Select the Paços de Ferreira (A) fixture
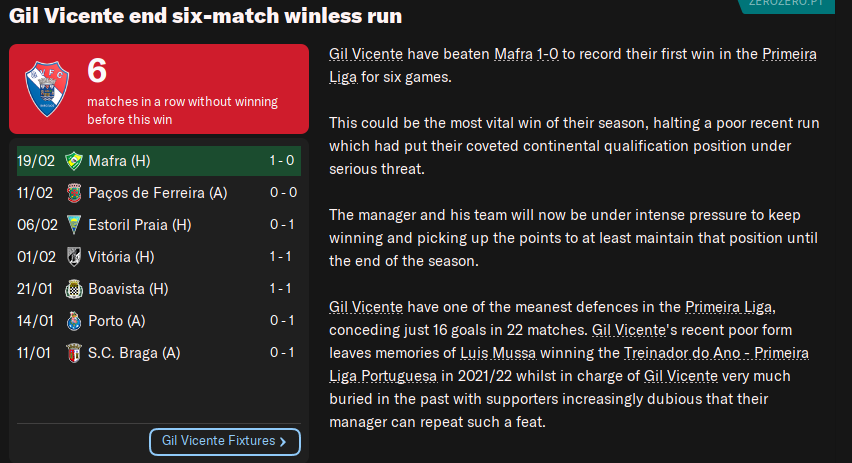The image size is (852, 463). (158, 193)
